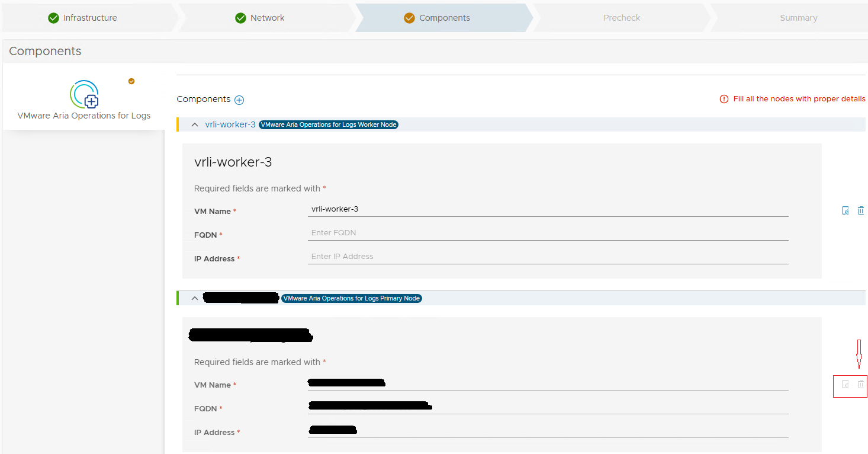Click the orange status badge on product card

(x=131, y=81)
